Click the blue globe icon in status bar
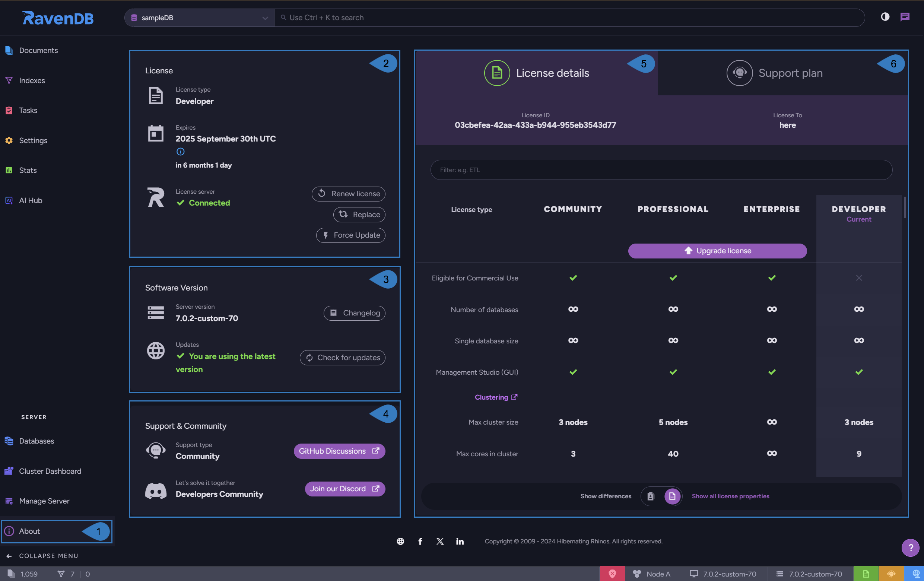This screenshot has width=924, height=581. (x=914, y=574)
